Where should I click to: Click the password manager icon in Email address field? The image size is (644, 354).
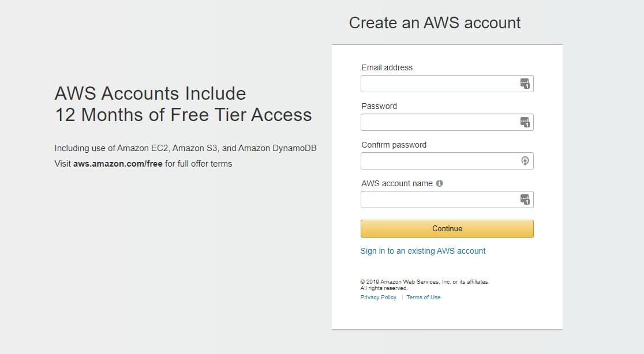coord(525,84)
